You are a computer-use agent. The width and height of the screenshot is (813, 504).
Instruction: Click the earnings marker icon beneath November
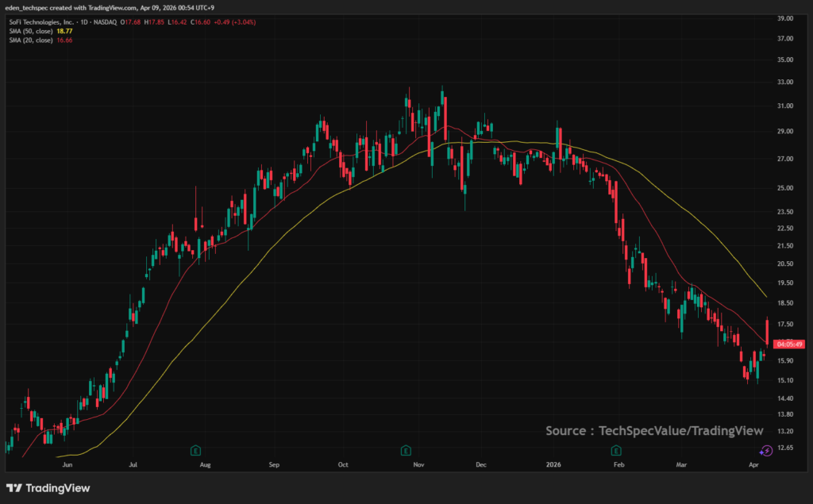point(406,450)
